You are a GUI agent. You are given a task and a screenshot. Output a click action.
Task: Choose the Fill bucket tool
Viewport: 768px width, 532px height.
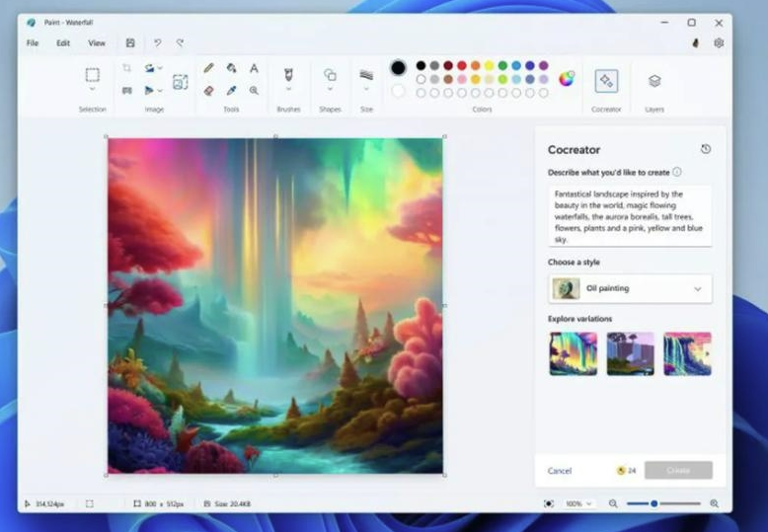click(x=231, y=68)
